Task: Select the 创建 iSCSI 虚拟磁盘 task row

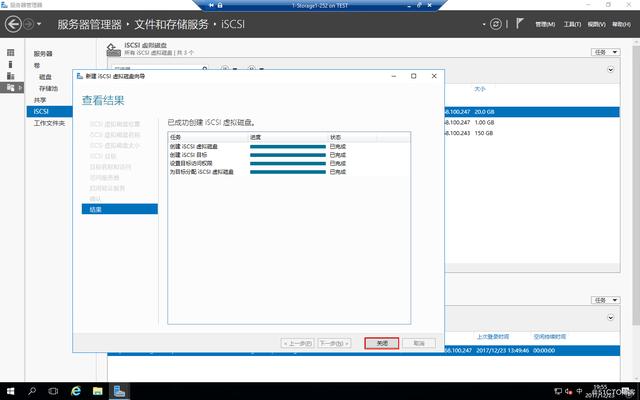Action: (289, 146)
